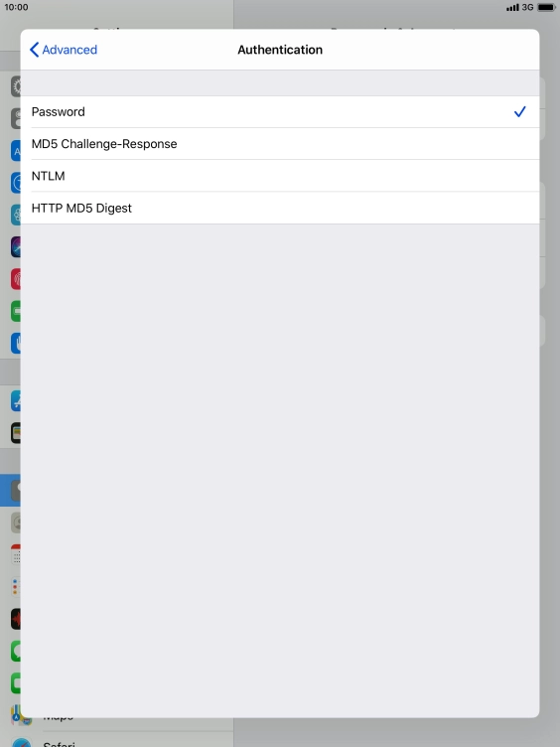The height and width of the screenshot is (747, 560).
Task: Open Display & Brightness icon in sidebar
Action: pyautogui.click(x=16, y=151)
